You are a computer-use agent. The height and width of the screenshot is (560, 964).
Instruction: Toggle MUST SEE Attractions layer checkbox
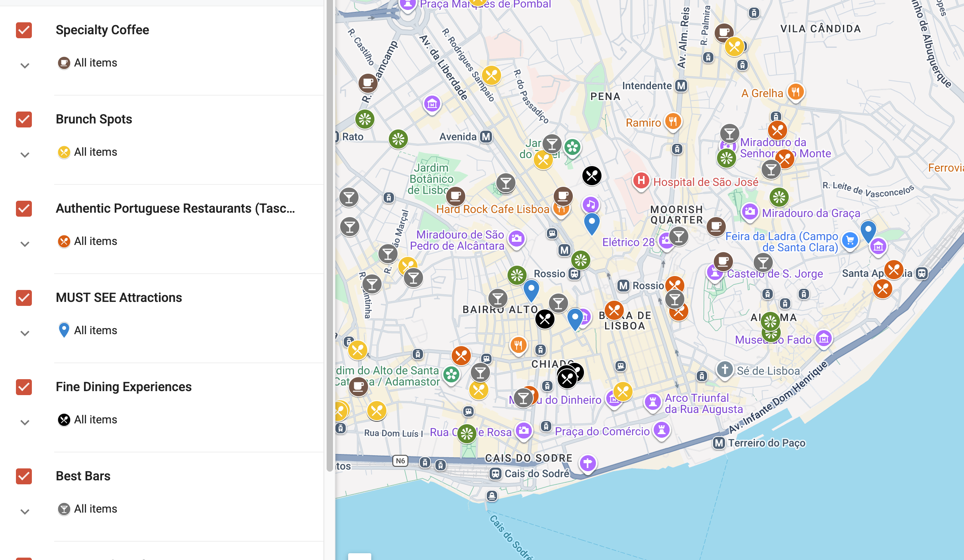click(x=24, y=298)
